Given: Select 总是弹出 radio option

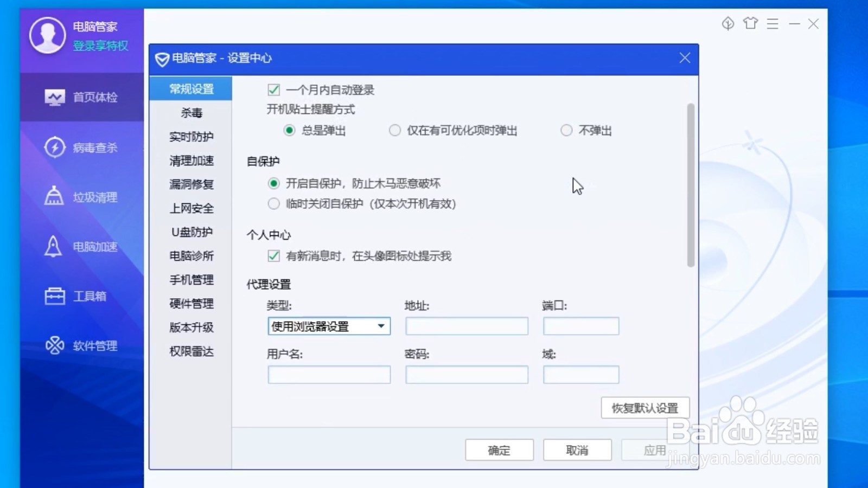Looking at the screenshot, I should coord(289,131).
